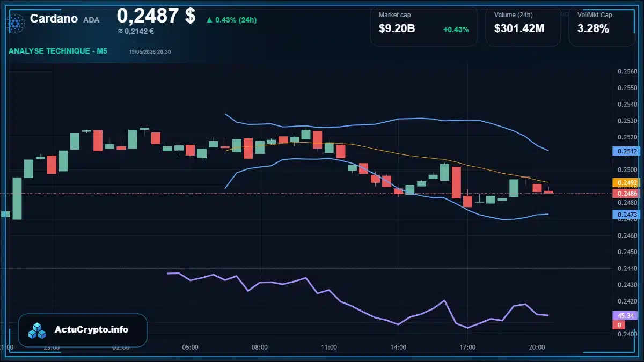Click the 20:00 time axis label

pyautogui.click(x=537, y=347)
